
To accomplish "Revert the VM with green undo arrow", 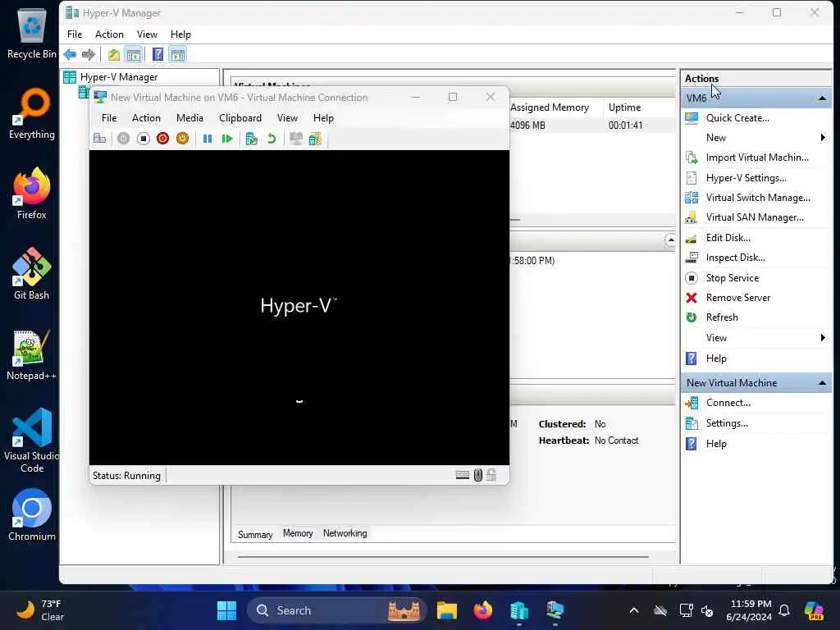I will (x=272, y=139).
